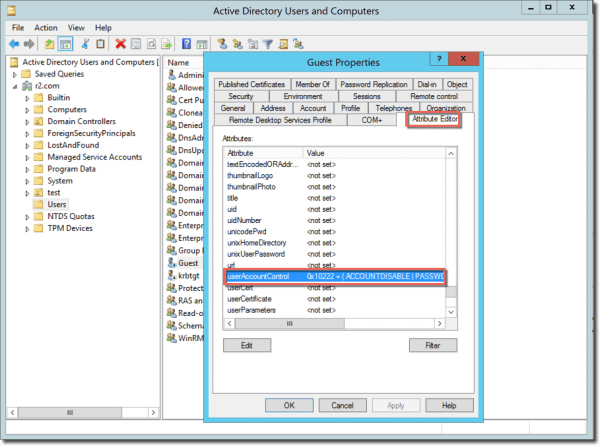Expand the Computers container
Image resolution: width=600 pixels, height=446 pixels.
pos(27,110)
